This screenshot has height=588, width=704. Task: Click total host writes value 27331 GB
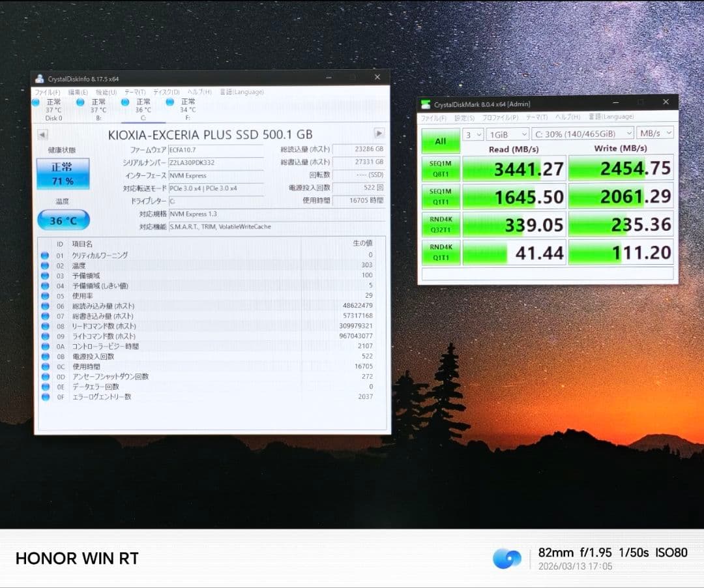pyautogui.click(x=359, y=162)
